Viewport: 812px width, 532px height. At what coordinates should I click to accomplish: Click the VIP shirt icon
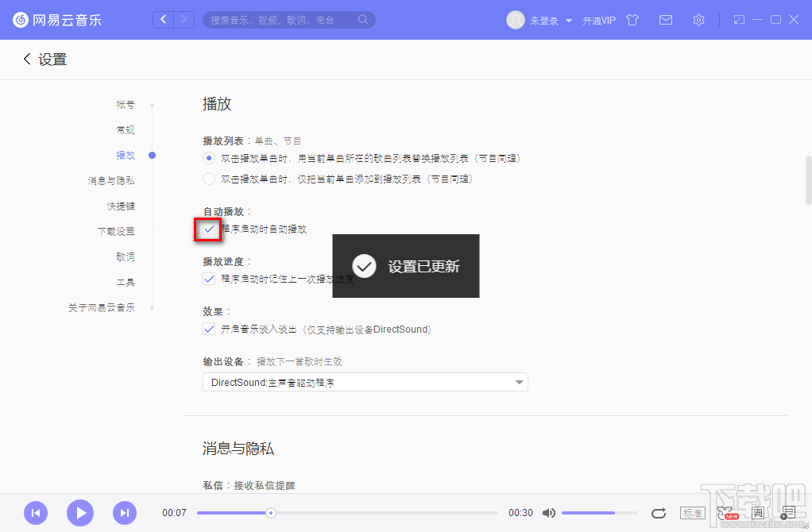632,20
